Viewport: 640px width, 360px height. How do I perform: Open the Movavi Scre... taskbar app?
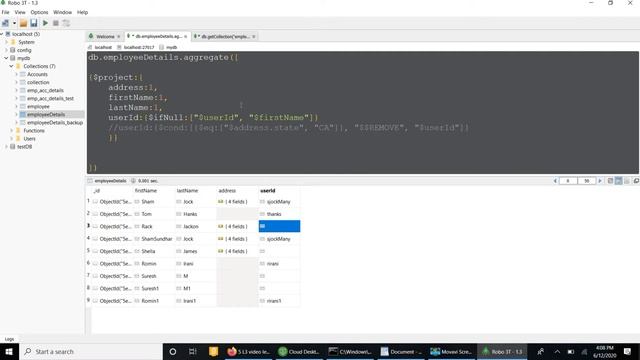[x=451, y=351]
